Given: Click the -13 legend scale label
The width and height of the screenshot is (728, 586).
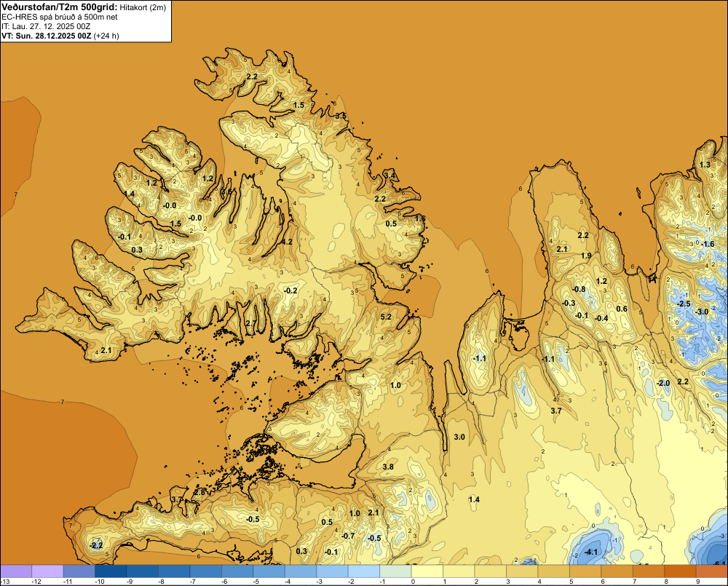Looking at the screenshot, I should point(5,582).
